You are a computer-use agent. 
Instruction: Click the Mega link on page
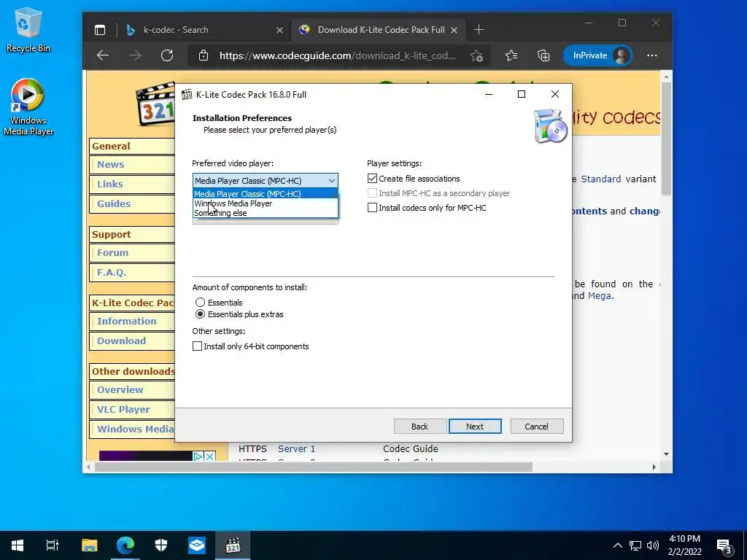(x=600, y=296)
